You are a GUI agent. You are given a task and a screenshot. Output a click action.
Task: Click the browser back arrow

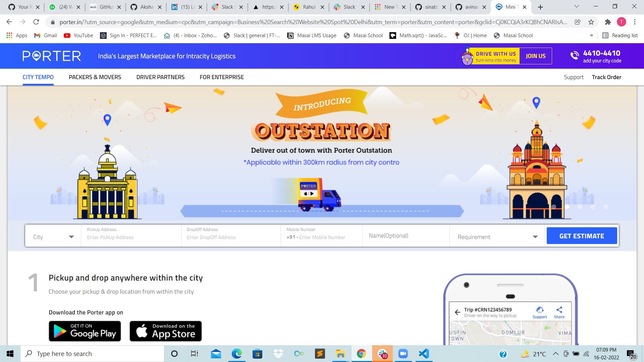point(9,22)
